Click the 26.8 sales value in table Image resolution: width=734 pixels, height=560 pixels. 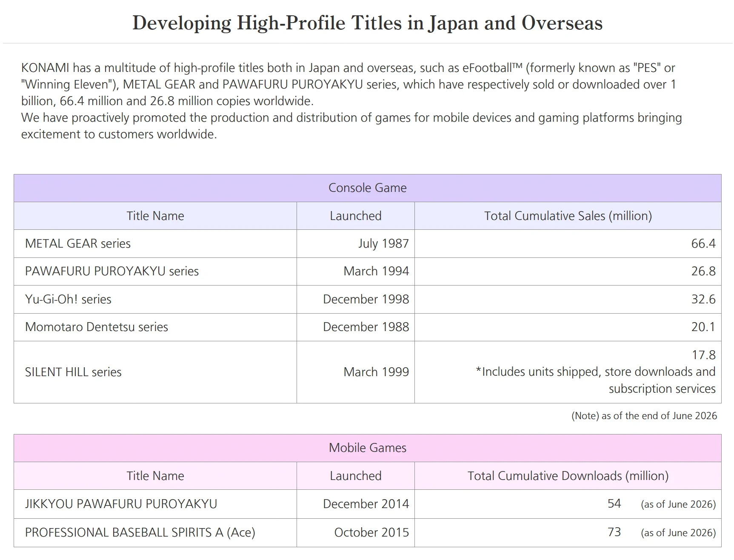pos(703,271)
